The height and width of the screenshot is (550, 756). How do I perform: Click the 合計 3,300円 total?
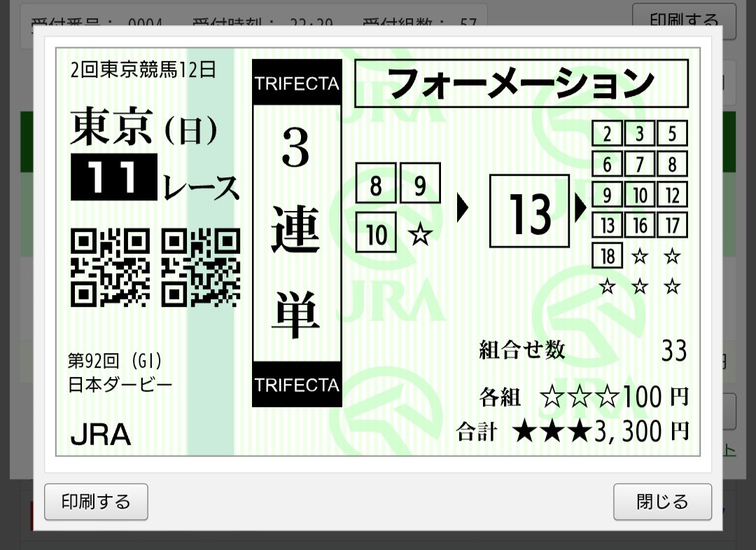point(573,431)
